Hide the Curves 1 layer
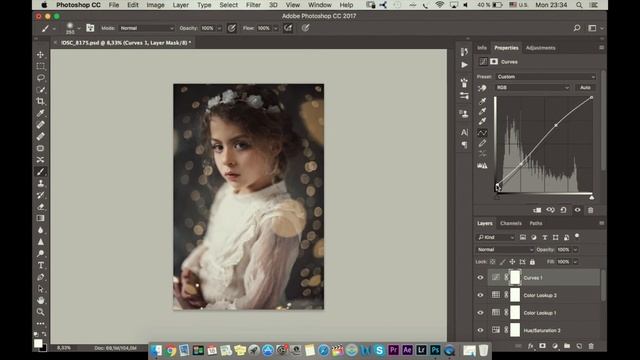The image size is (640, 360). point(480,278)
